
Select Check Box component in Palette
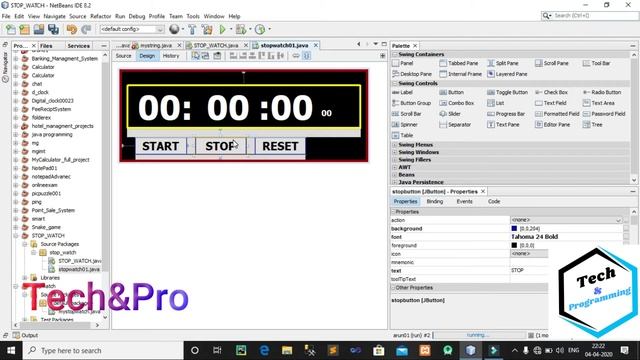click(551, 92)
